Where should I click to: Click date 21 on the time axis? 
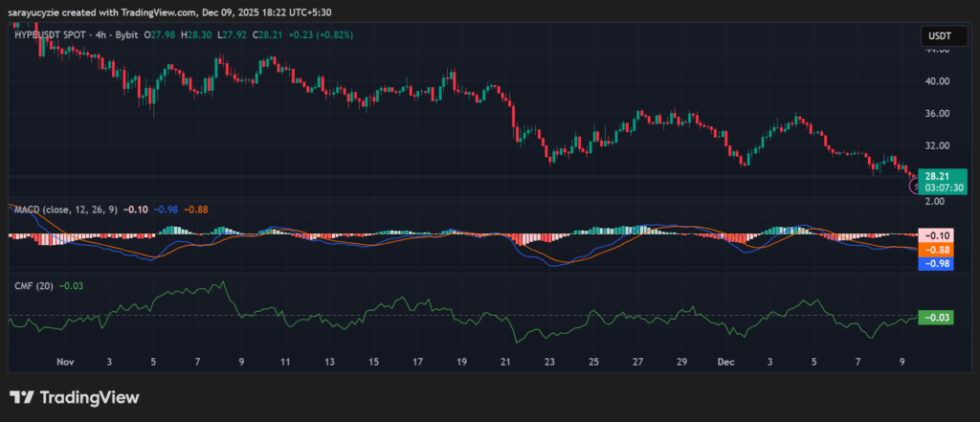pos(505,363)
